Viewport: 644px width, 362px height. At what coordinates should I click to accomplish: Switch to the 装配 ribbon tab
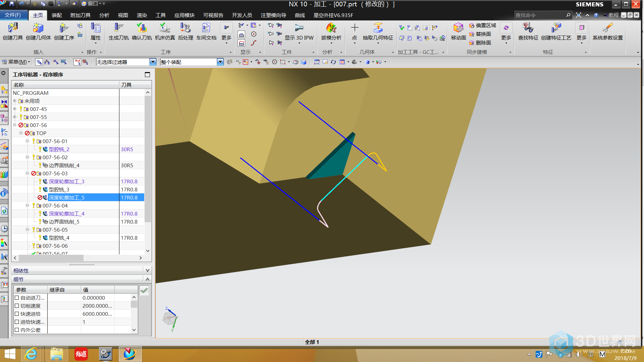(57, 15)
